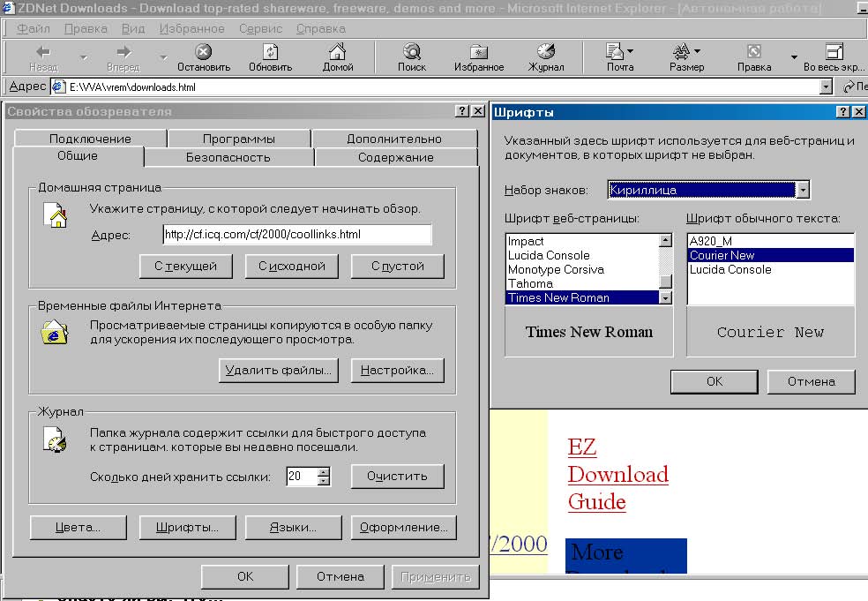Click the Очистить history button
This screenshot has height=601, width=868.
[398, 476]
